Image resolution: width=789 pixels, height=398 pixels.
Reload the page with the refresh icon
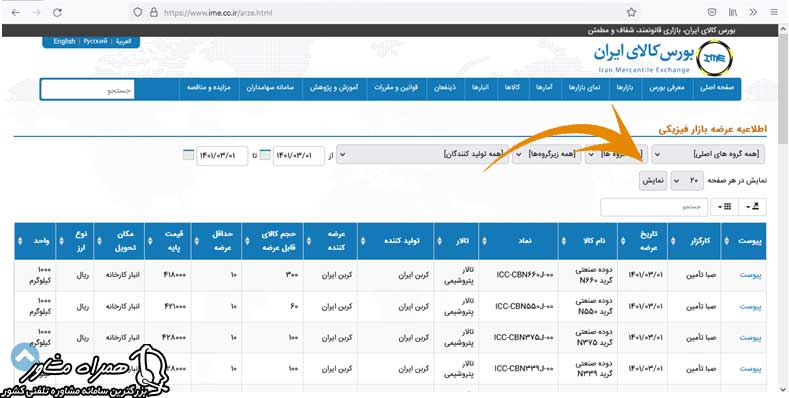pyautogui.click(x=57, y=13)
